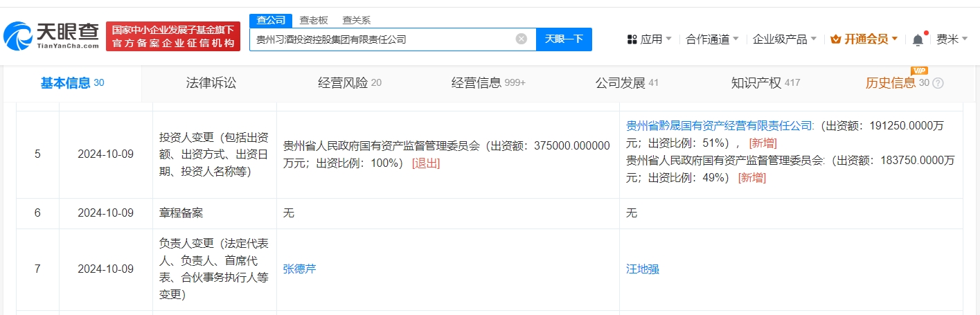The width and height of the screenshot is (980, 315).
Task: Open the 经营信息 tab
Action: point(488,83)
